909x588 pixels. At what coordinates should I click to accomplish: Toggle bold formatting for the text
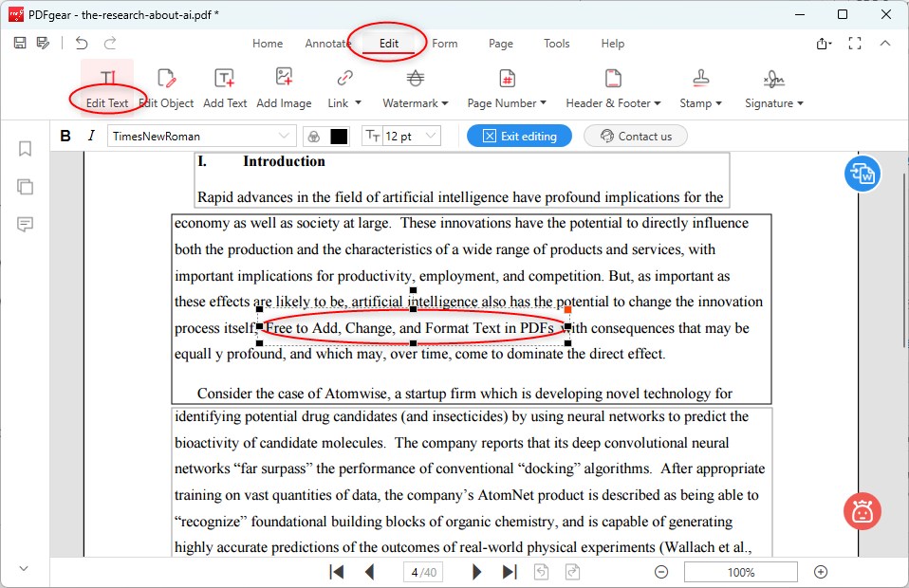[65, 135]
